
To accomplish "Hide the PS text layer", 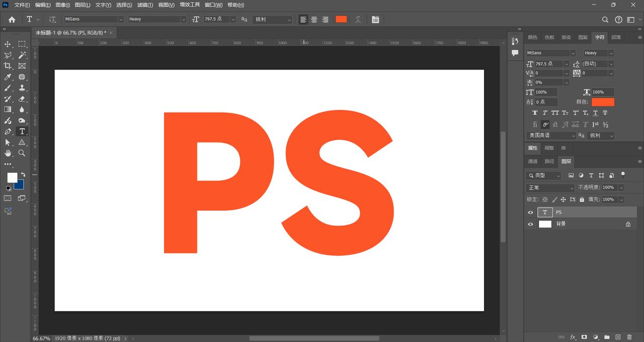I will [530, 212].
